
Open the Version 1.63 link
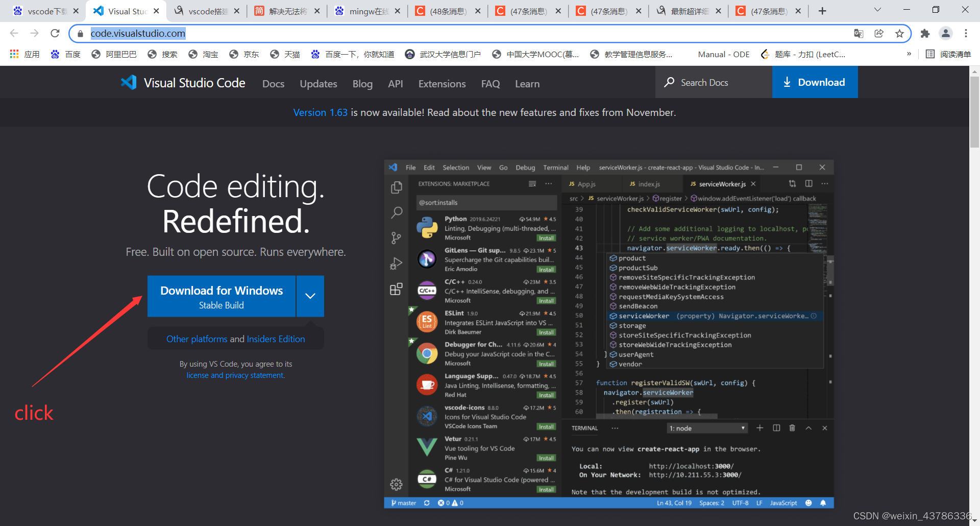[x=320, y=112]
